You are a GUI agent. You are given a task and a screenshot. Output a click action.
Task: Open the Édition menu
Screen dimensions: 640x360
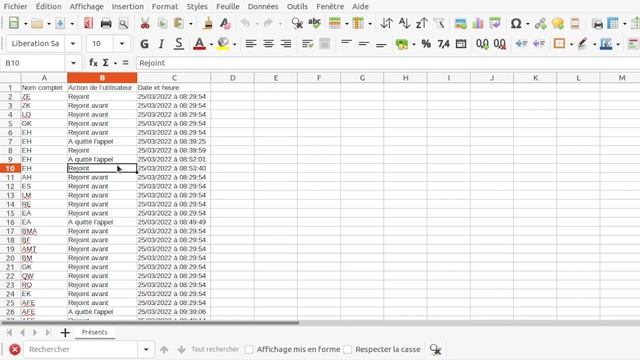(49, 7)
